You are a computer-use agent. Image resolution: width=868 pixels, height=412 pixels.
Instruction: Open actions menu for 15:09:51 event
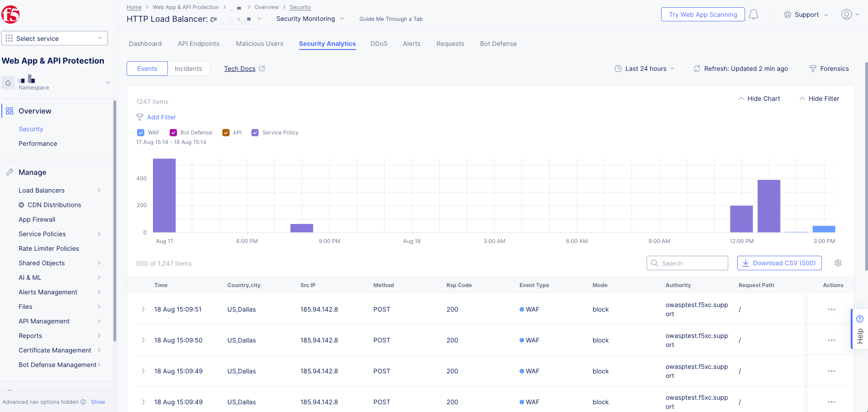coord(831,309)
